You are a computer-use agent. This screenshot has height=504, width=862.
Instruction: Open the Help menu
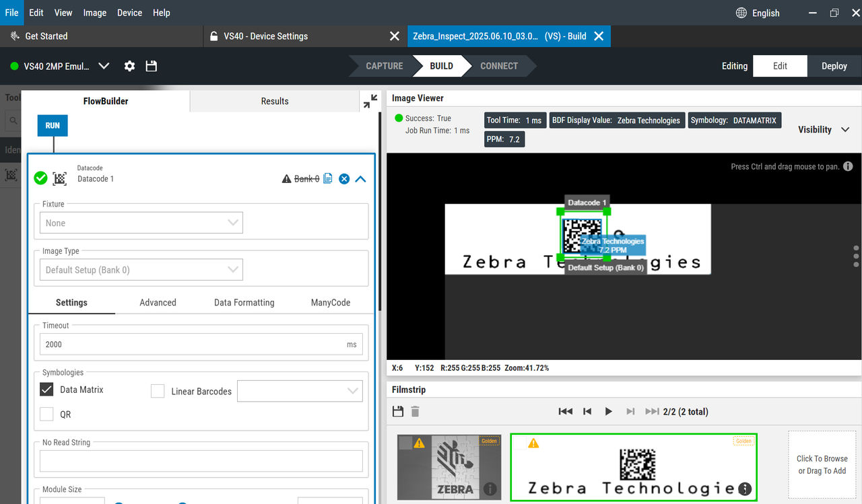tap(162, 13)
